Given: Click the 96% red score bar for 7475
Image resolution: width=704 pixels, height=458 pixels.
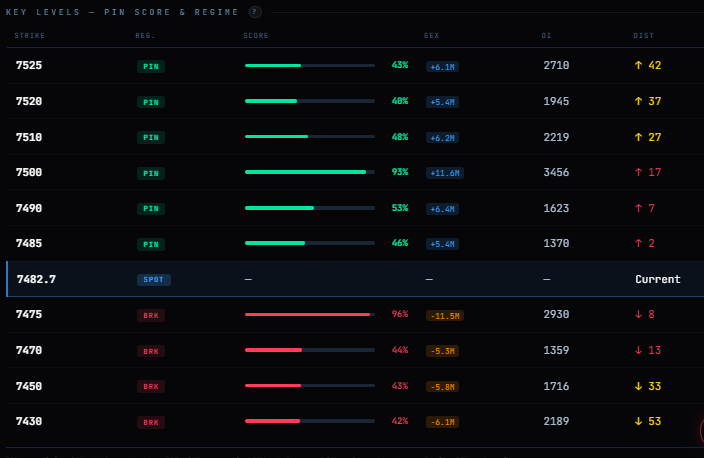Looking at the screenshot, I should [x=310, y=314].
